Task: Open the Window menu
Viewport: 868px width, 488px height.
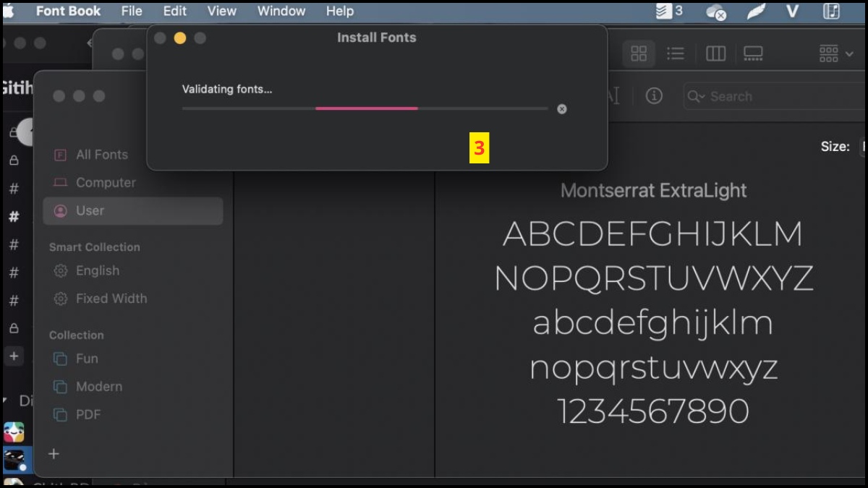Action: (x=281, y=11)
